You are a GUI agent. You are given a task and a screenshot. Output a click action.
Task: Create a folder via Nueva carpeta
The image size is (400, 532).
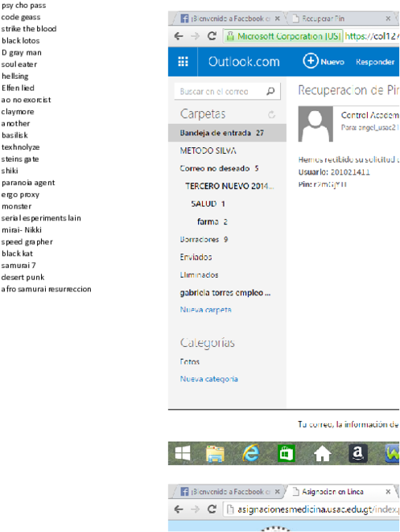point(205,309)
